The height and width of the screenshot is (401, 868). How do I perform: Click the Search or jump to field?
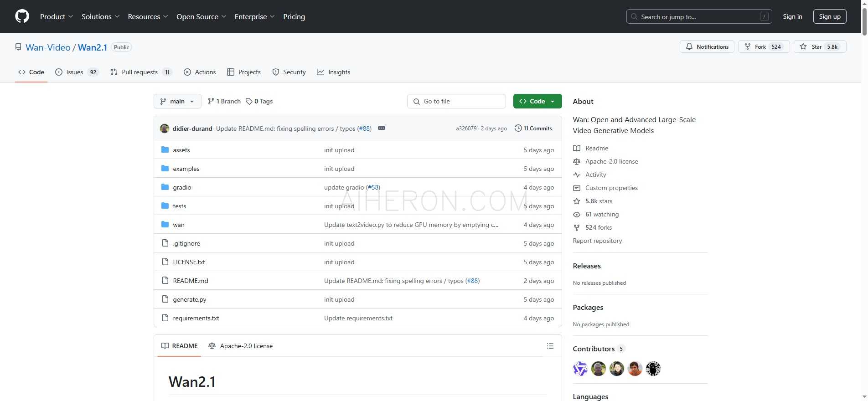click(699, 16)
